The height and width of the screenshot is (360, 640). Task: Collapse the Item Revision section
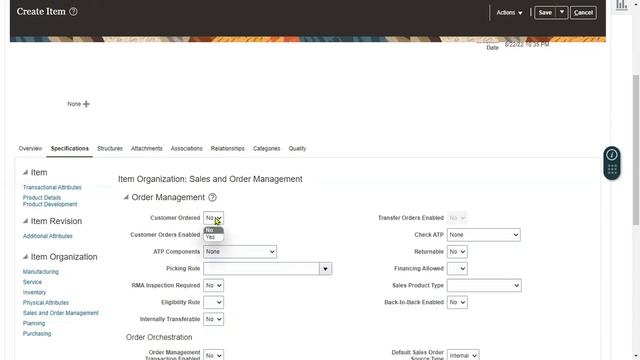[x=25, y=221]
